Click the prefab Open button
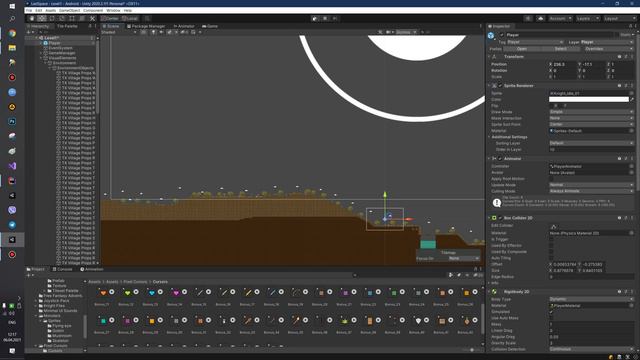Screen dimensions: 640x360 (x=521, y=49)
